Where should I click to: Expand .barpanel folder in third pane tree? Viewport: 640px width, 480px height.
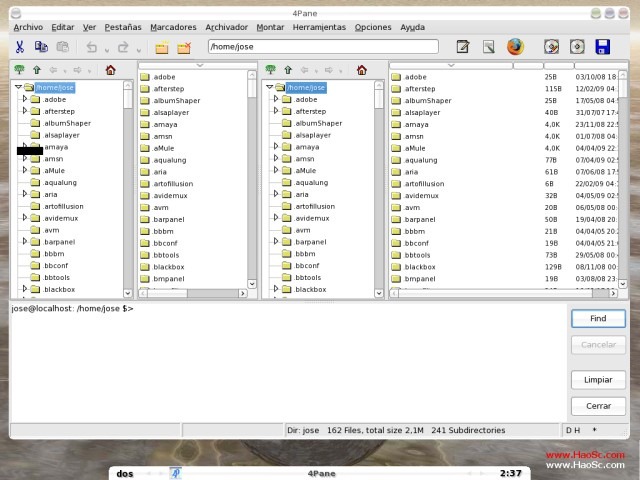pyautogui.click(x=276, y=241)
